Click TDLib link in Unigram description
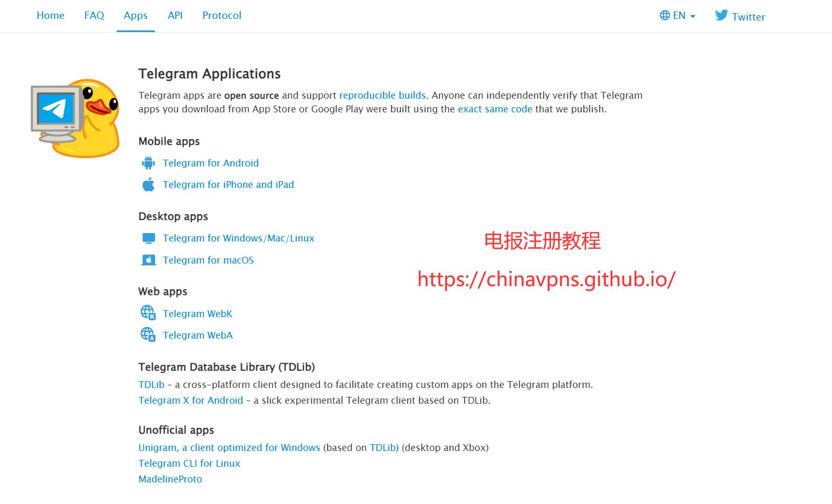 click(x=382, y=448)
